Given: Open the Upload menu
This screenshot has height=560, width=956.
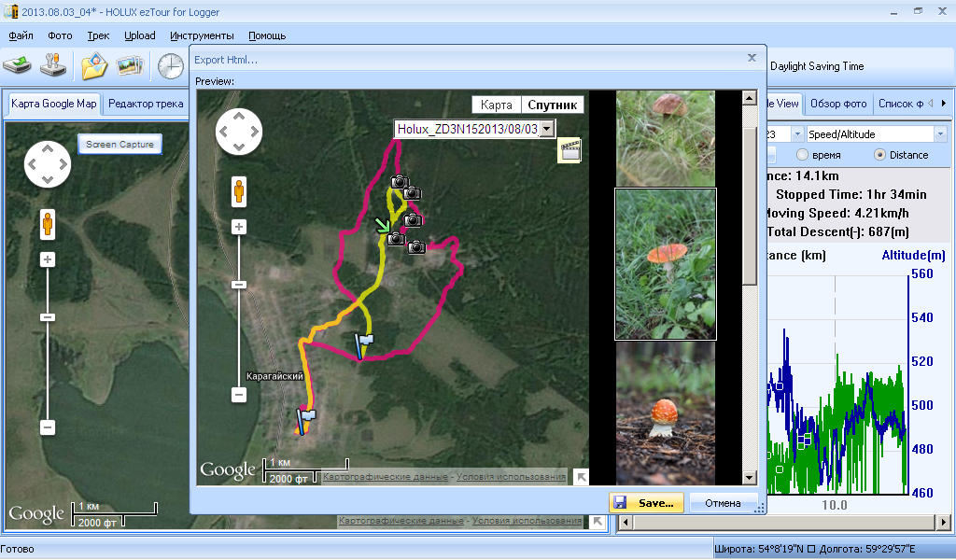Looking at the screenshot, I should click(x=140, y=35).
